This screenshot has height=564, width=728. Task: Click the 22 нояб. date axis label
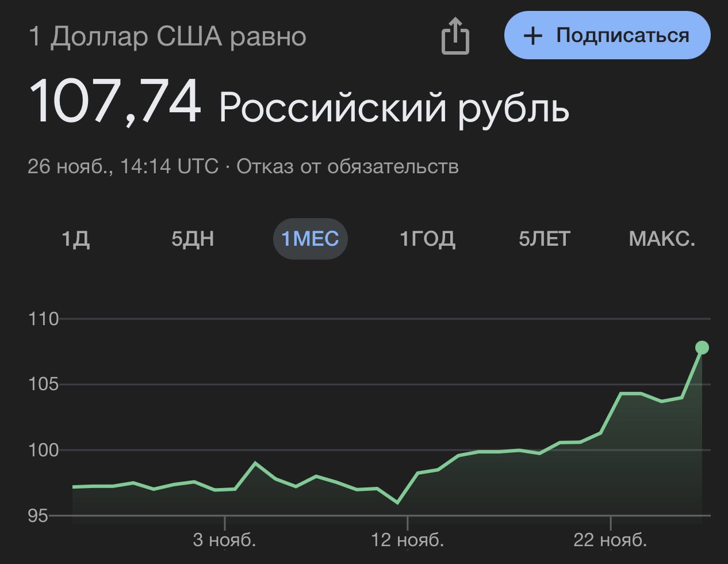[610, 540]
